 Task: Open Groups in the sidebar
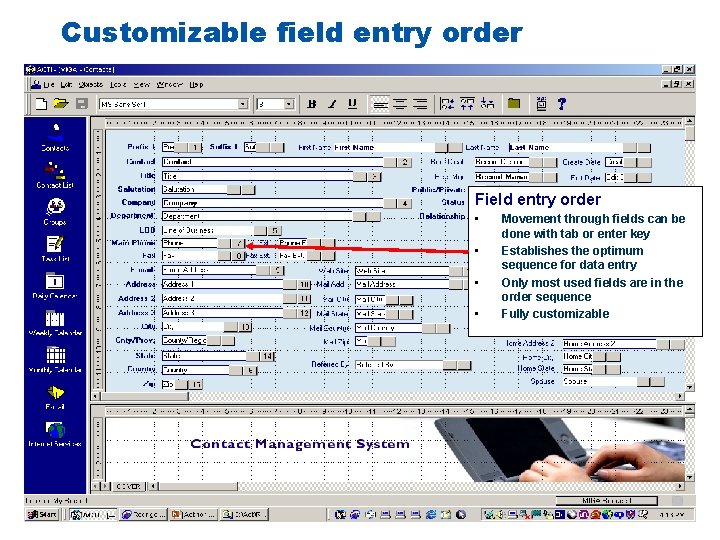(55, 212)
